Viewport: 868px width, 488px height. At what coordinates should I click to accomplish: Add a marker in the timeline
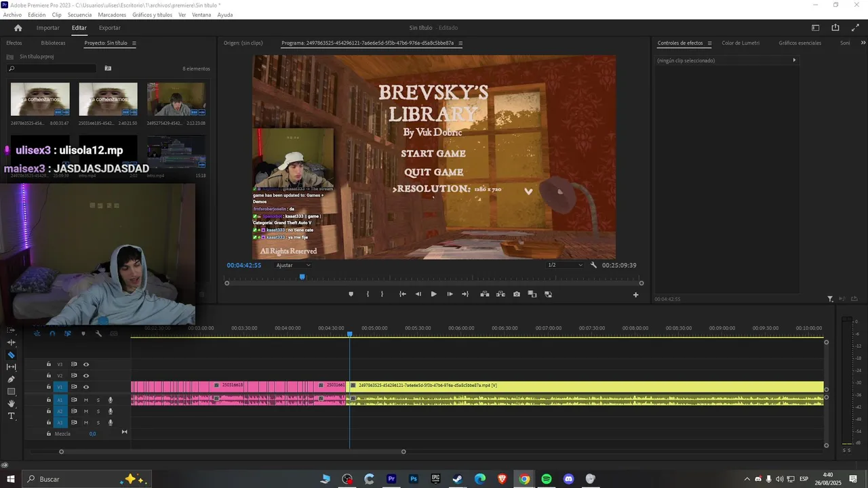(x=83, y=333)
